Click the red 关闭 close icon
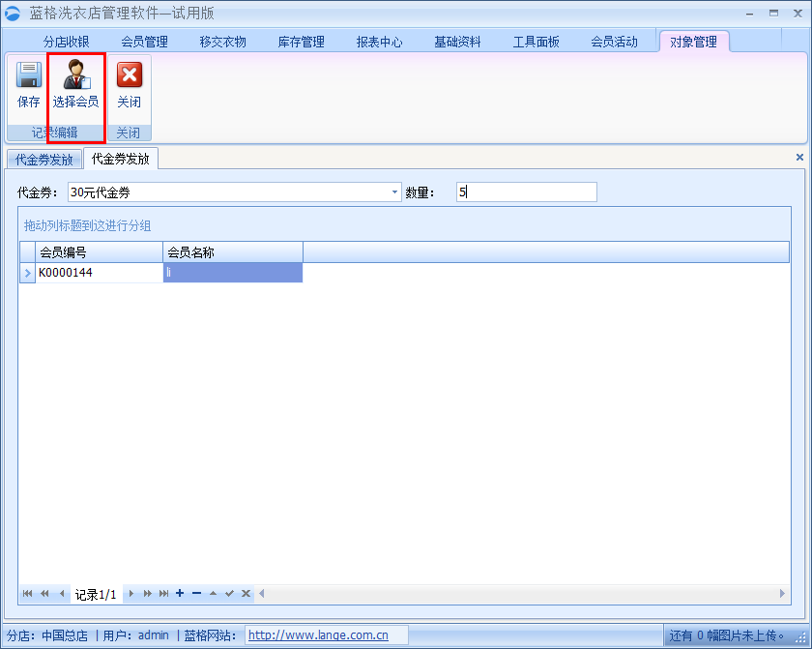 click(130, 74)
